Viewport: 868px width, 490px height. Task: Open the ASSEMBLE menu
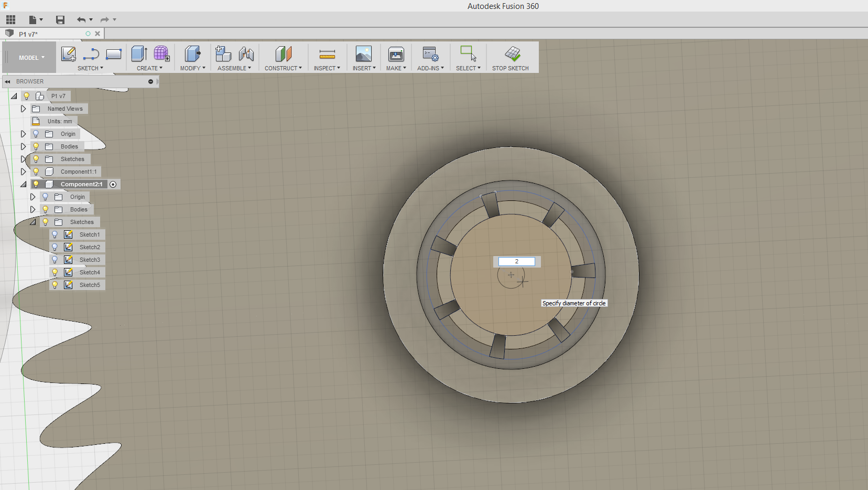point(234,68)
